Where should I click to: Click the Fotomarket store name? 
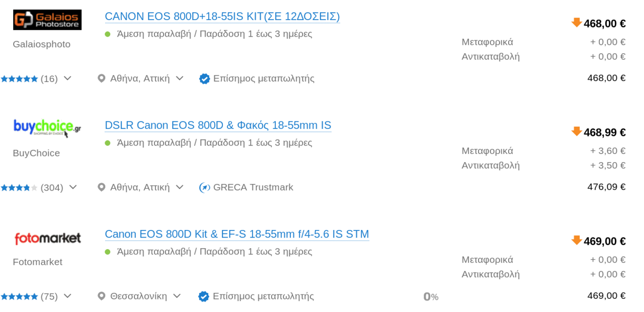pos(38,262)
